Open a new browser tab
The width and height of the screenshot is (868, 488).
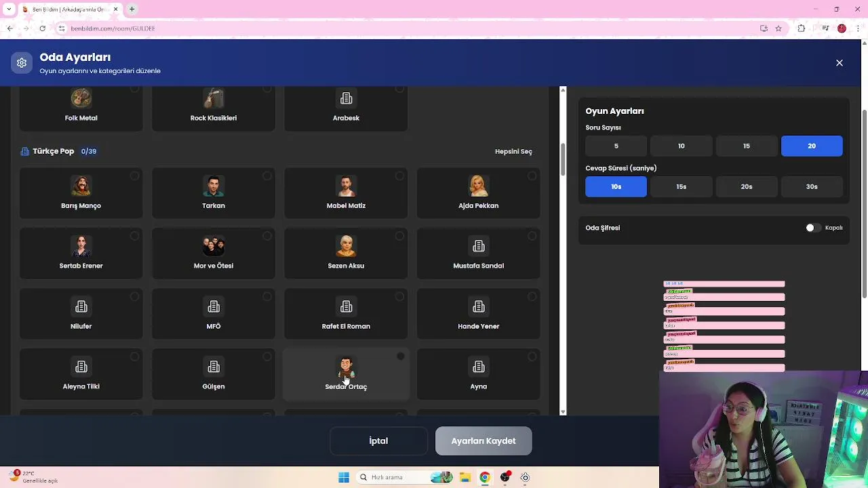132,9
